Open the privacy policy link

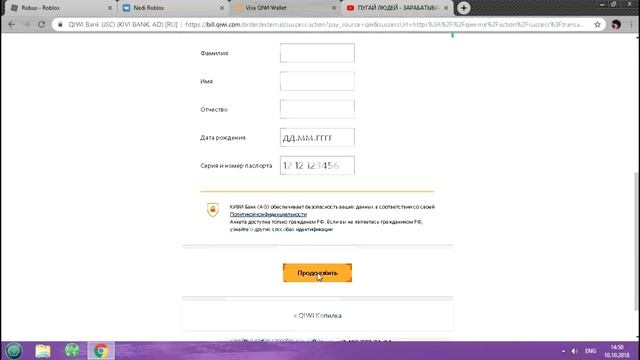point(268,214)
